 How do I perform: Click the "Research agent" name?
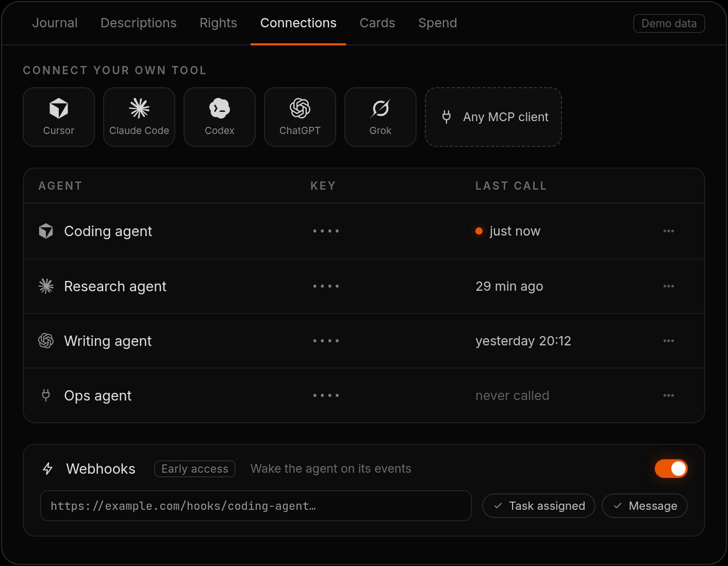tap(115, 287)
